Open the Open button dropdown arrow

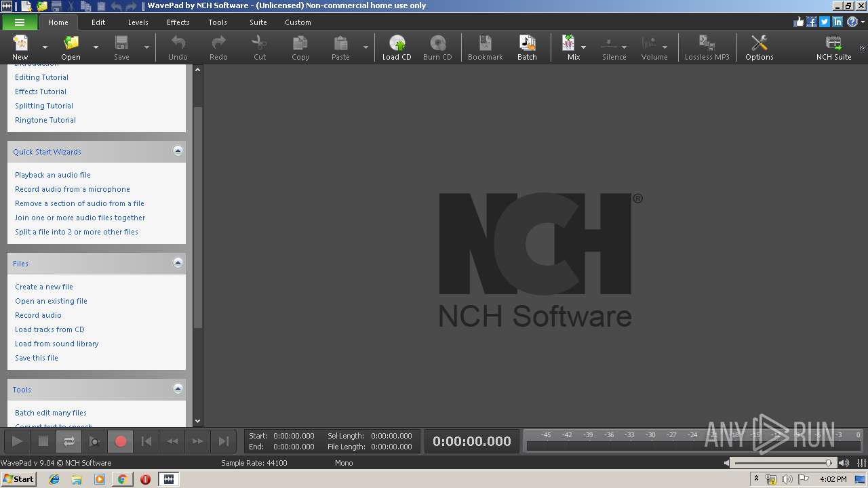click(x=96, y=47)
